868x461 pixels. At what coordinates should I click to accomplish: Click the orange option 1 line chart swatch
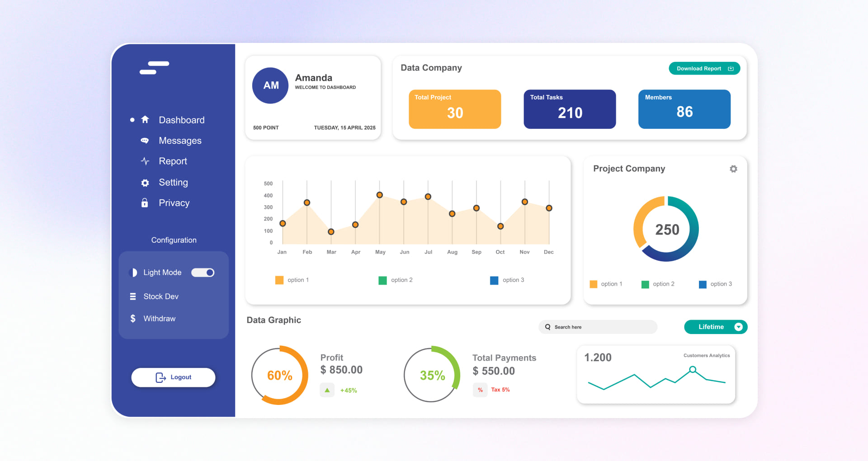click(x=279, y=280)
